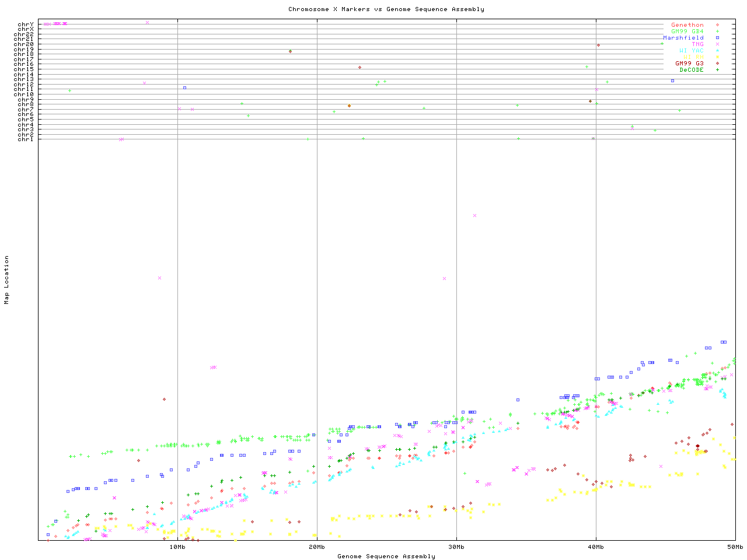Select the WI YAC cyan triangle symbol
Viewport: 747px width, 560px height.
[x=717, y=51]
